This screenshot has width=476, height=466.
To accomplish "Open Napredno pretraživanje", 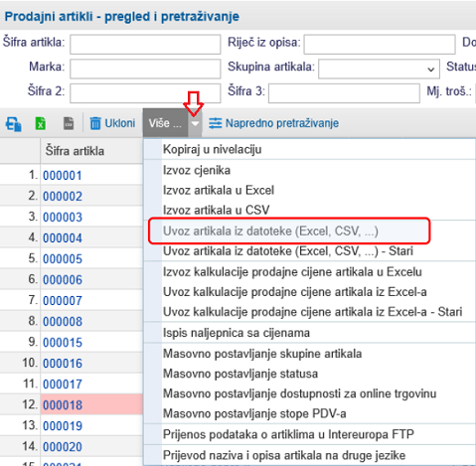I will 274,123.
